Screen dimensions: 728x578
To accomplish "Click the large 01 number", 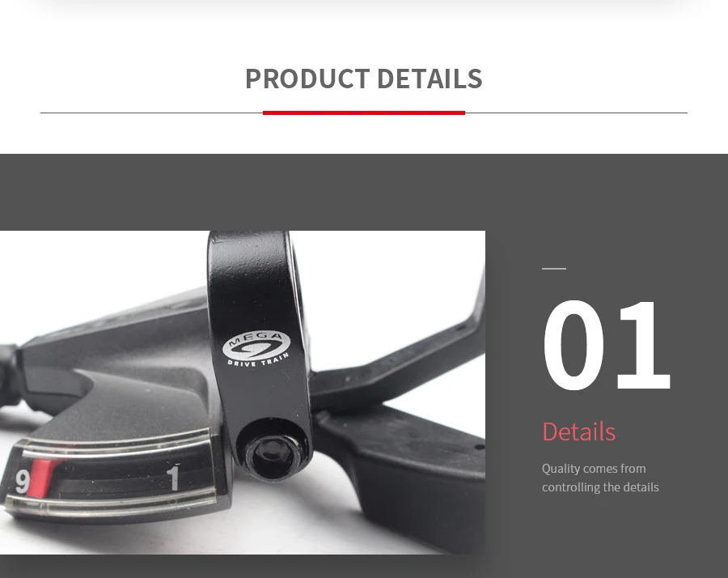I will point(607,345).
